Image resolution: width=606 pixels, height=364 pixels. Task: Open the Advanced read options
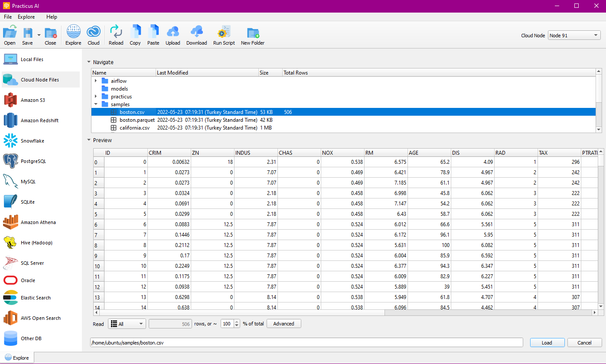pos(283,324)
